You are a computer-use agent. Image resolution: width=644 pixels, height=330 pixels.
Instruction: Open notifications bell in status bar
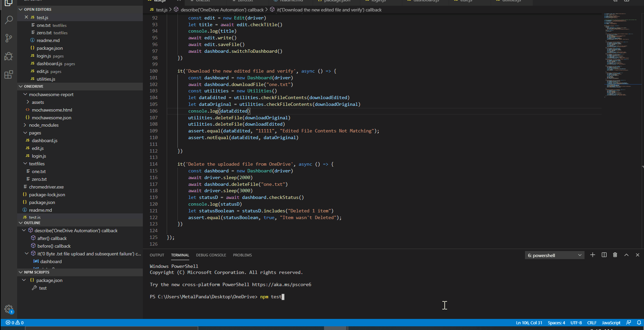coord(639,323)
